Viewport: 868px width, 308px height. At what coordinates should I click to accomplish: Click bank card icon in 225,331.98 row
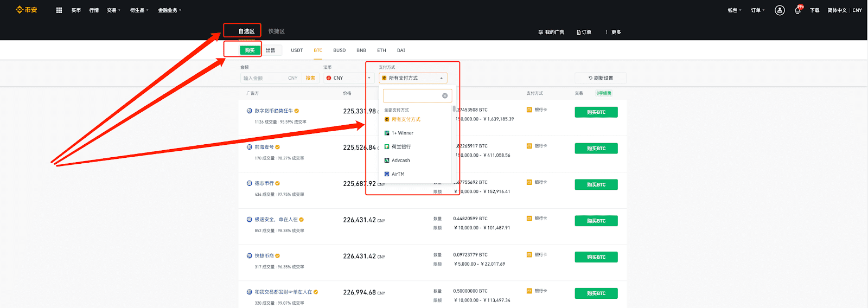(x=529, y=110)
